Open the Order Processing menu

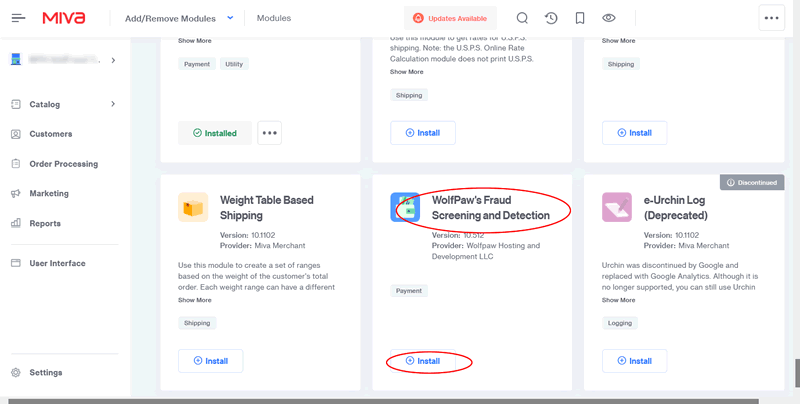pos(63,164)
